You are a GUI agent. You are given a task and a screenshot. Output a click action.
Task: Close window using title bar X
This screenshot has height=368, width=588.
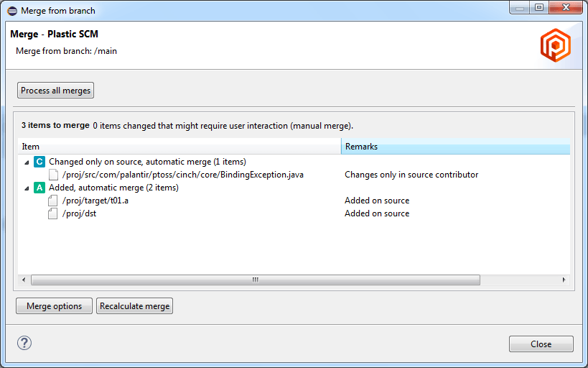[566, 7]
